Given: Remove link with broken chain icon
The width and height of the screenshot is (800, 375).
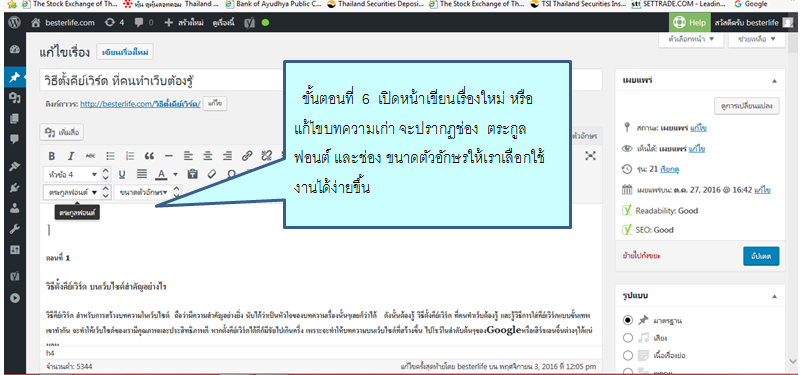Looking at the screenshot, I should click(x=266, y=156).
